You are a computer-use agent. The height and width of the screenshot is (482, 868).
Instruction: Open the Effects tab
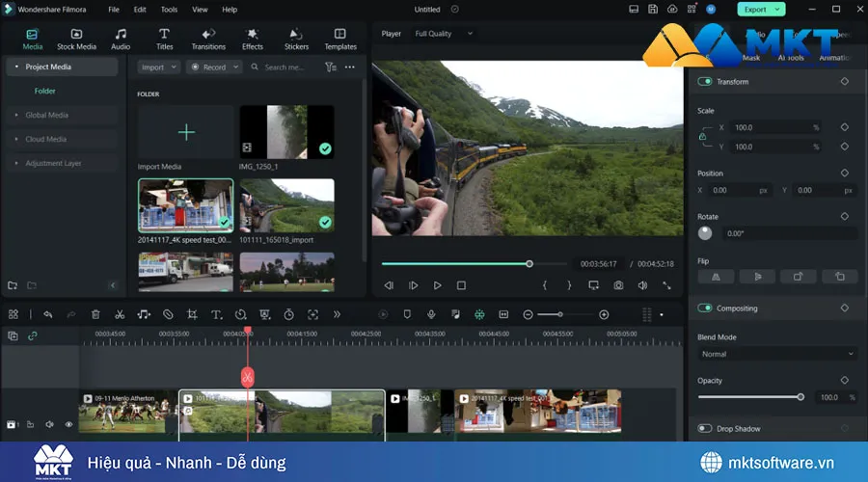click(253, 40)
